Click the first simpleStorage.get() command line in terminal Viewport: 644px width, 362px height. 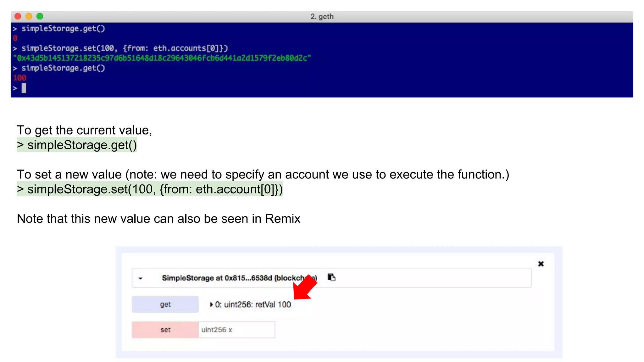pyautogui.click(x=59, y=29)
